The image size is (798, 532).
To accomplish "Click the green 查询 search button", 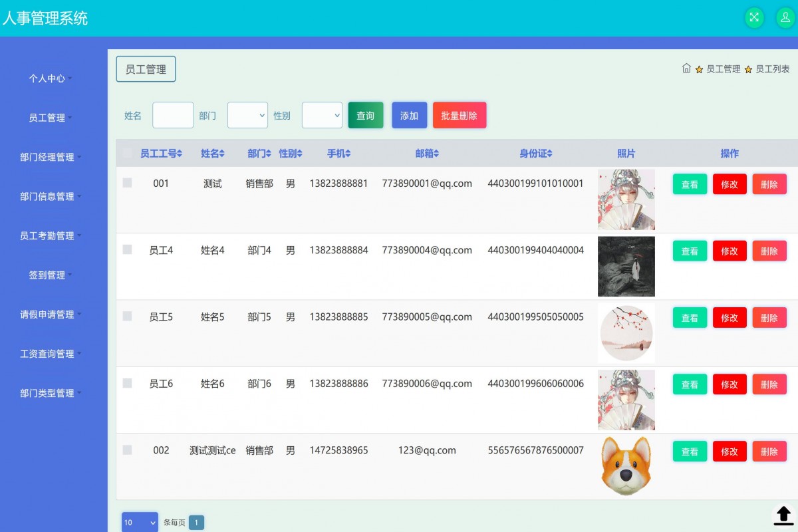I will tap(365, 115).
